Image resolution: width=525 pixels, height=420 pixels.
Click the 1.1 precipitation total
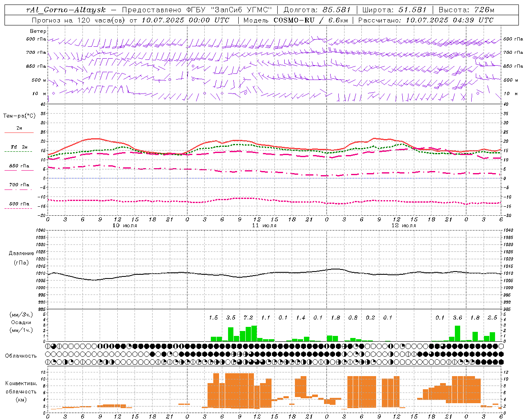(266, 318)
